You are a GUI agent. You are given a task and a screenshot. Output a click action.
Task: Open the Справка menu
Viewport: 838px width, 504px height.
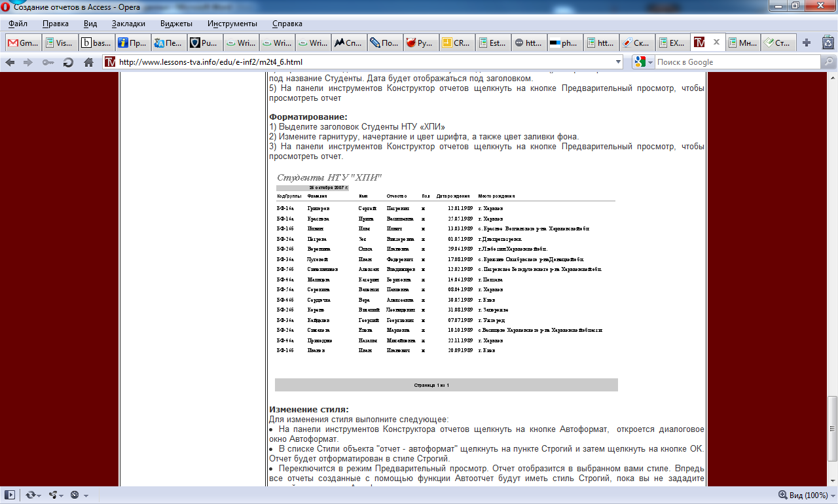[287, 24]
